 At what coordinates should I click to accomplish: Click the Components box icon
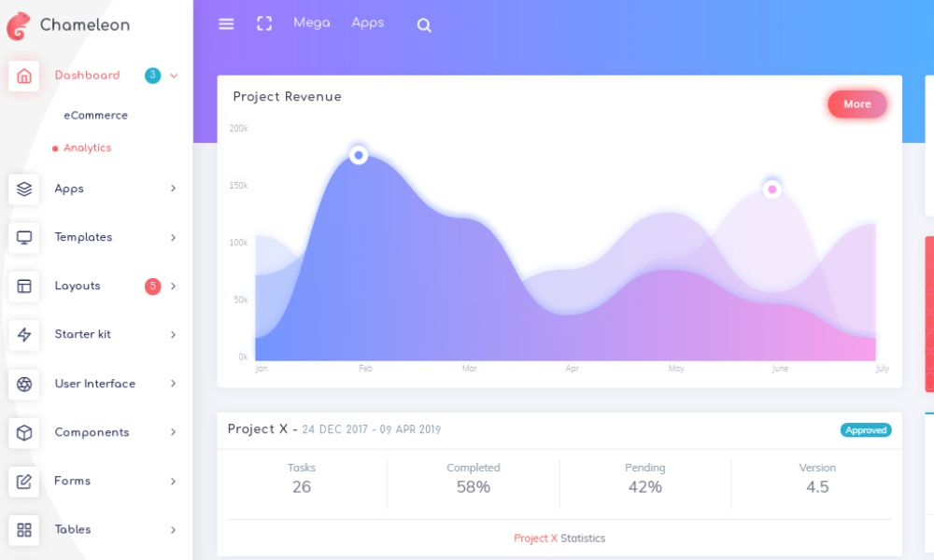(x=24, y=432)
